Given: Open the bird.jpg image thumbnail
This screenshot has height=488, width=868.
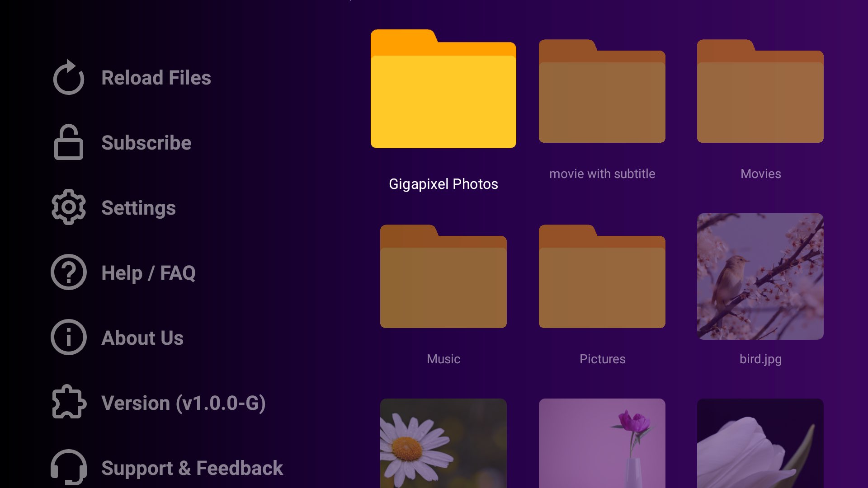Looking at the screenshot, I should 760,276.
